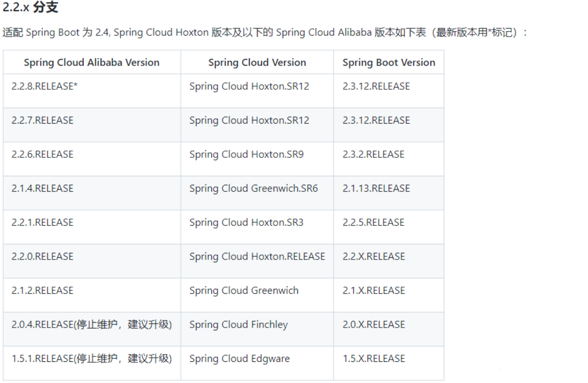Click the 1.5.X.RELEASE Spring Boot cell
588x383 pixels.
click(374, 359)
